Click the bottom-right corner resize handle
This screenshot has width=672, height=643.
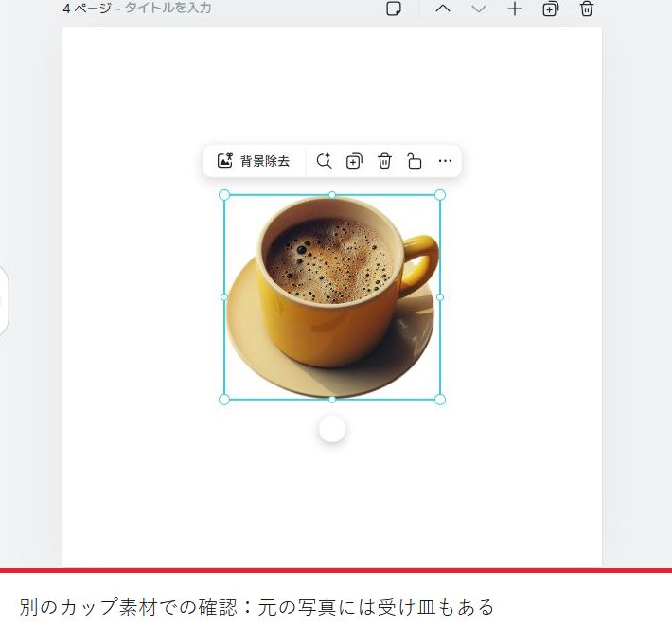(440, 400)
